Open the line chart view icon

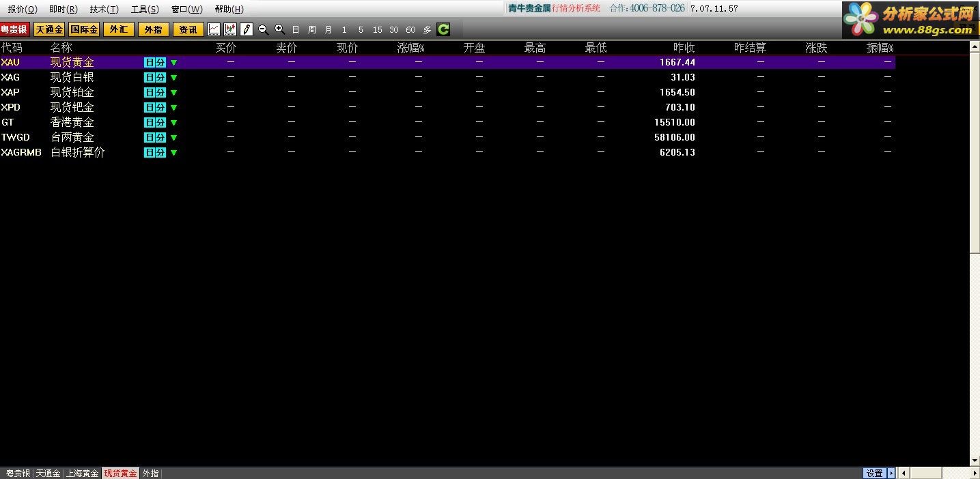(x=214, y=29)
